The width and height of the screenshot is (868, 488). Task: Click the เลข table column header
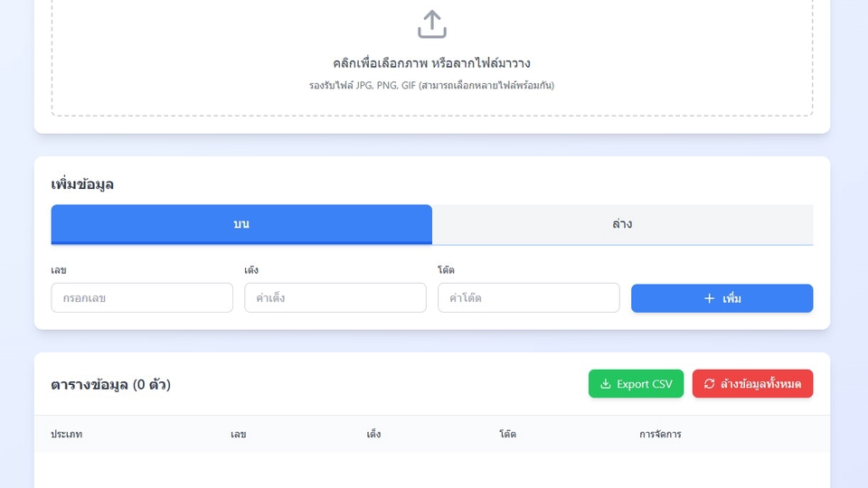(239, 435)
